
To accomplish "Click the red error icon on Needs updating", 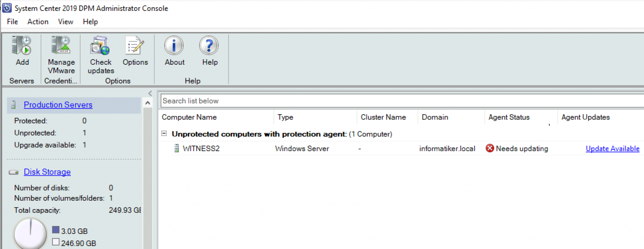I will point(489,148).
